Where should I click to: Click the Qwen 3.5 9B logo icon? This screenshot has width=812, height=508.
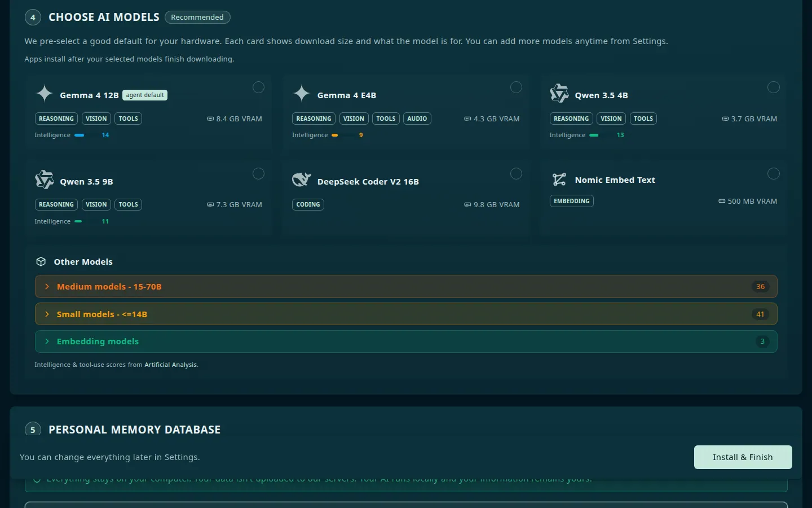(45, 179)
